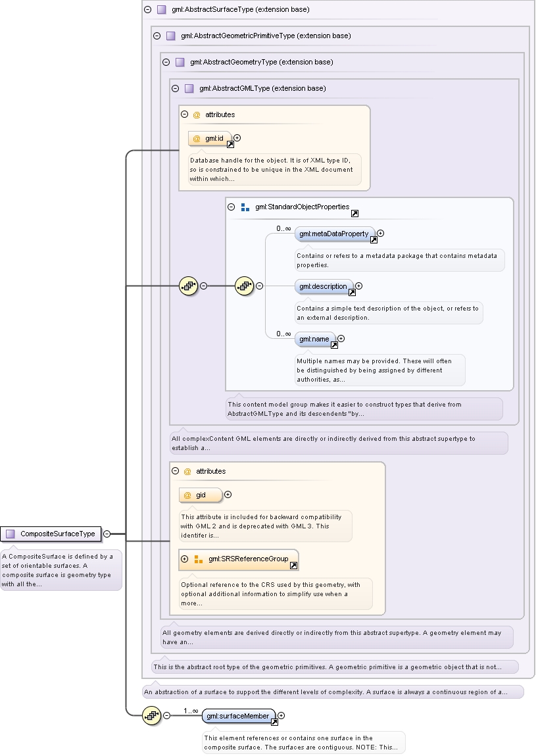Collapse gml:AbstractGeometricPrimitiveType section
Image resolution: width=536 pixels, height=756 pixels.
tap(157, 36)
